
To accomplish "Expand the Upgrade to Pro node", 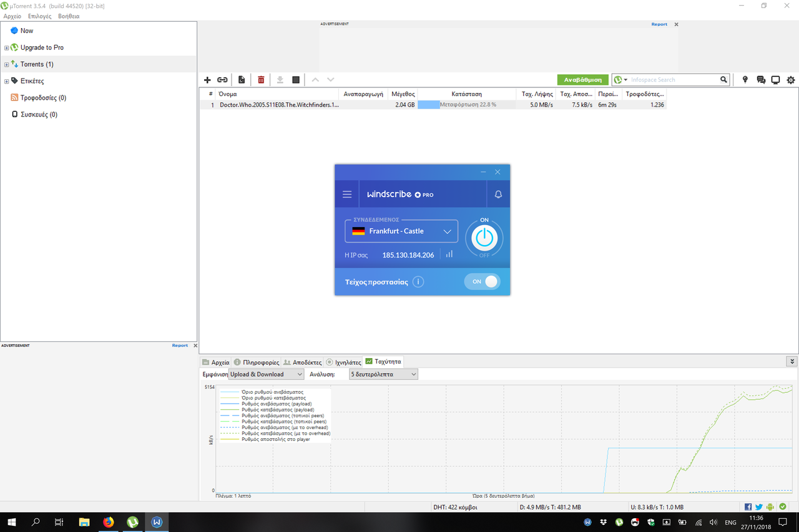I will [x=6, y=47].
